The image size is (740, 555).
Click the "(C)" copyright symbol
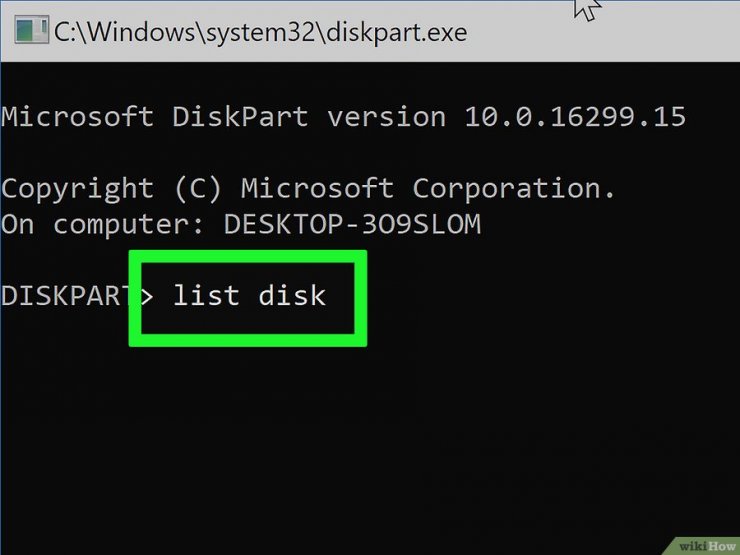[x=197, y=189]
